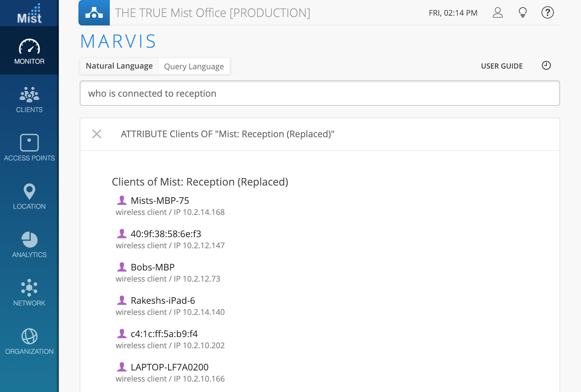Click the Mists-MBP-75 client icon

click(x=122, y=200)
